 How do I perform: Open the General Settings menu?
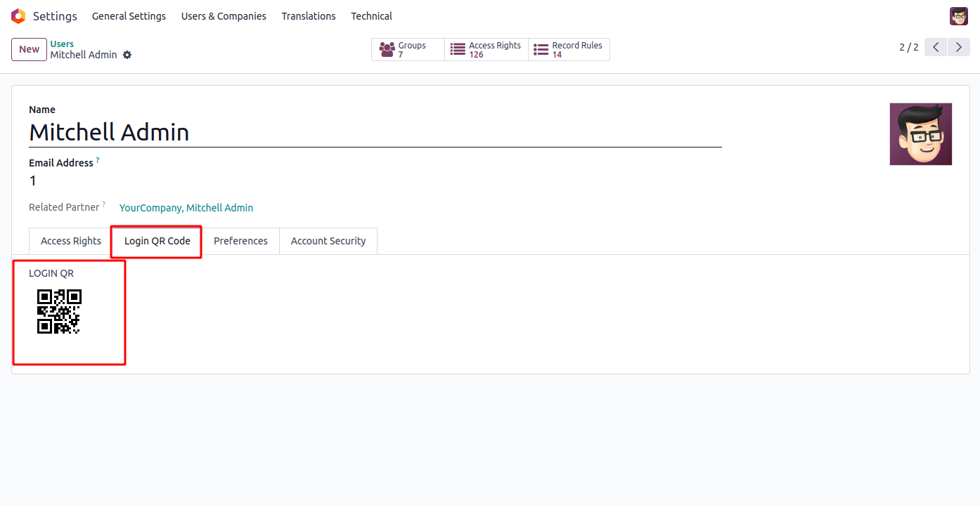coord(129,16)
